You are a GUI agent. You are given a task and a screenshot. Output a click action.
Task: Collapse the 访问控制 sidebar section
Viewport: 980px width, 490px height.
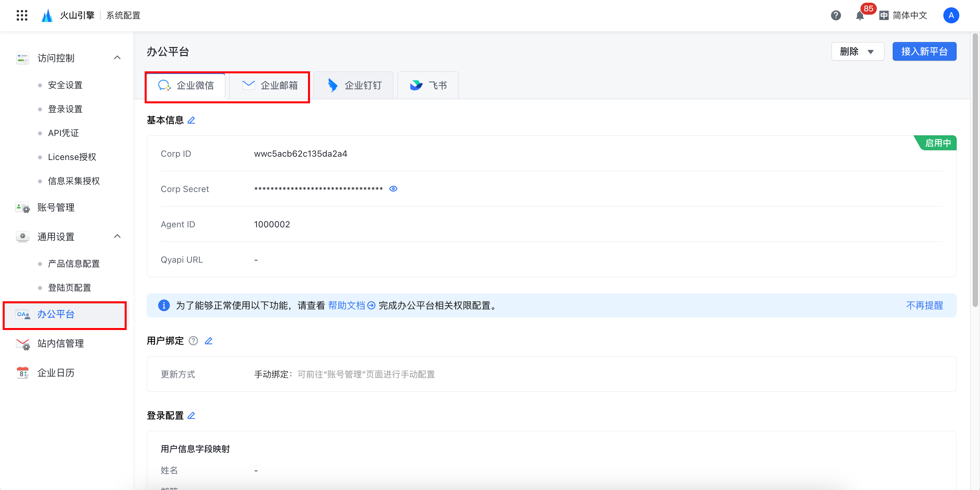coord(117,58)
